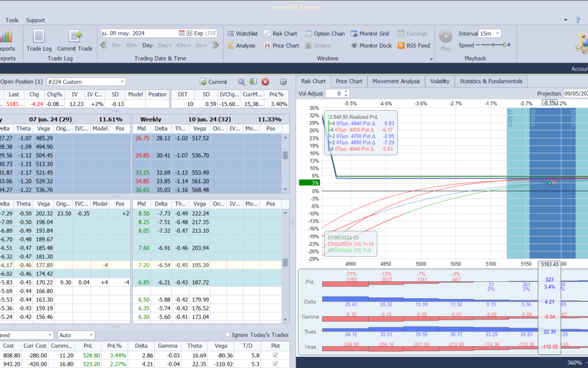588x368 pixels.
Task: Step back 45 minutes with 45m-
Action: click(132, 45)
